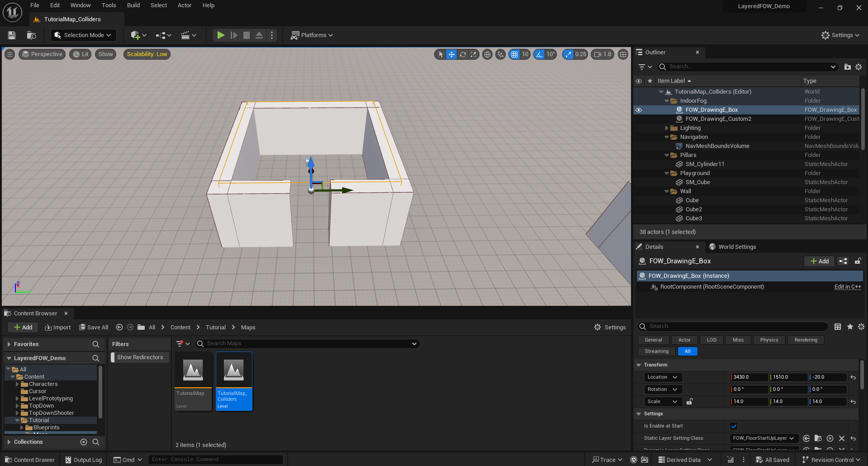The width and height of the screenshot is (868, 466).
Task: Open the Selection Mode dropdown
Action: pyautogui.click(x=83, y=35)
